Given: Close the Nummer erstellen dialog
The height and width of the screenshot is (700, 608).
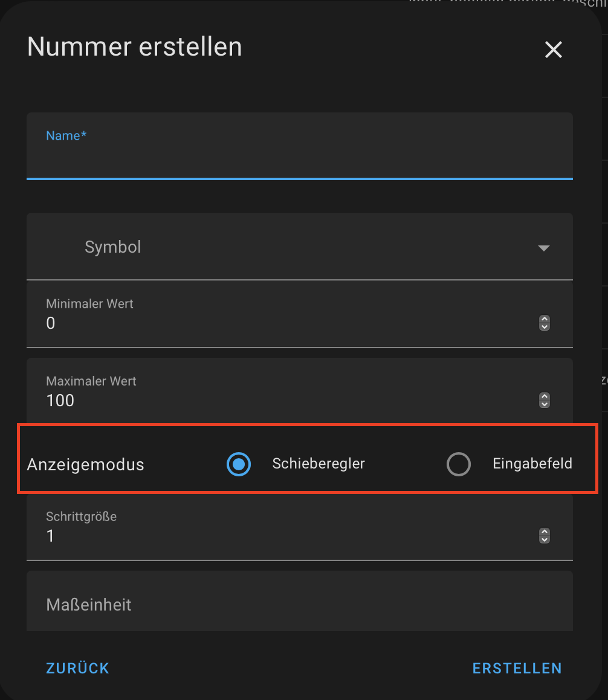Looking at the screenshot, I should pos(553,50).
